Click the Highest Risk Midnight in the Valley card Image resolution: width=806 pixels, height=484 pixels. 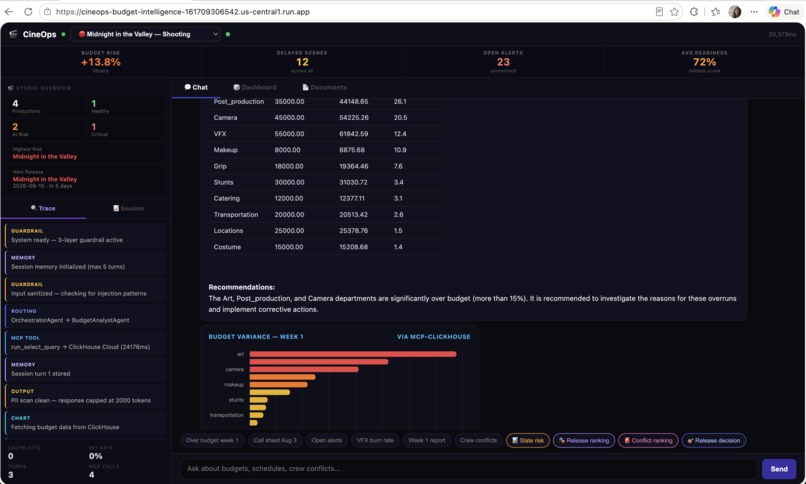pos(85,153)
